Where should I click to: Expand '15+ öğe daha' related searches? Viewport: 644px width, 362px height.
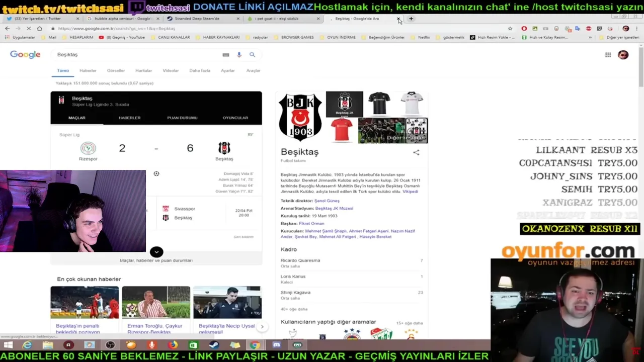pyautogui.click(x=410, y=323)
